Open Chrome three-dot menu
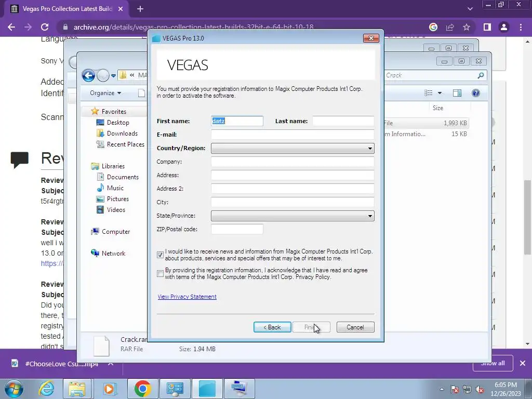The height and width of the screenshot is (399, 532). [x=521, y=27]
